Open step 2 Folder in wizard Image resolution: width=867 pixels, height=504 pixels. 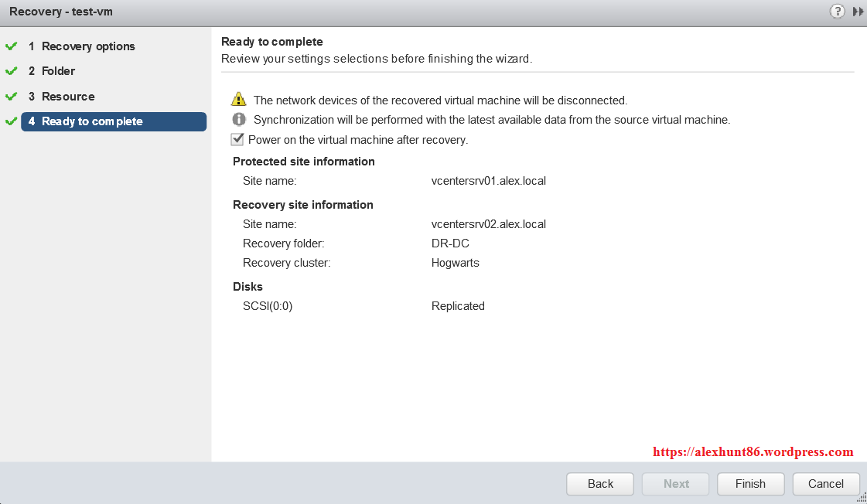coord(58,71)
